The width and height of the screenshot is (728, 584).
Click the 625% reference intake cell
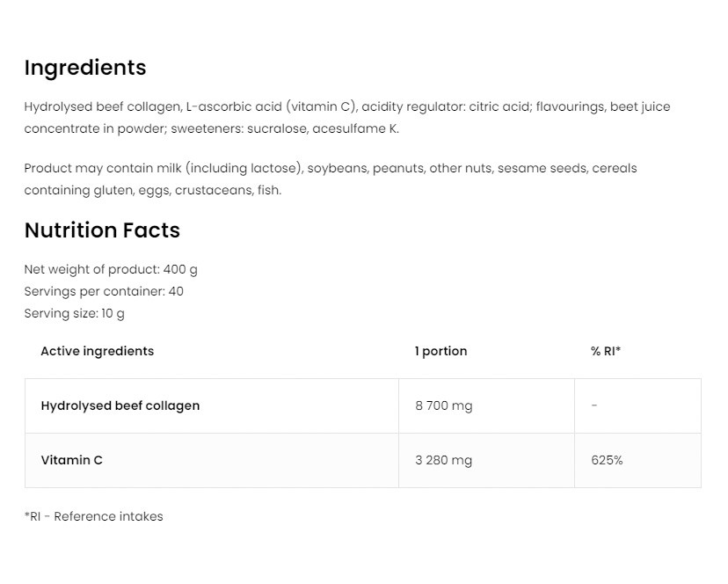[x=607, y=460]
